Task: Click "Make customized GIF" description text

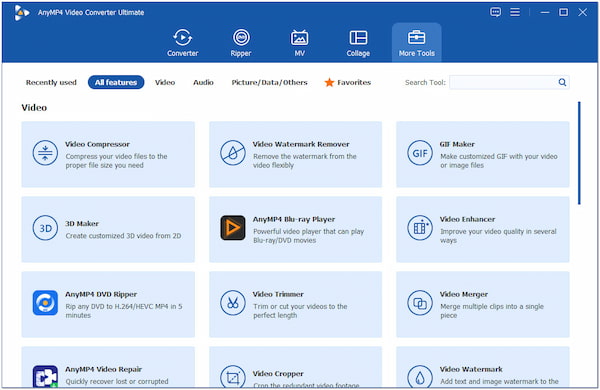Action: [499, 161]
